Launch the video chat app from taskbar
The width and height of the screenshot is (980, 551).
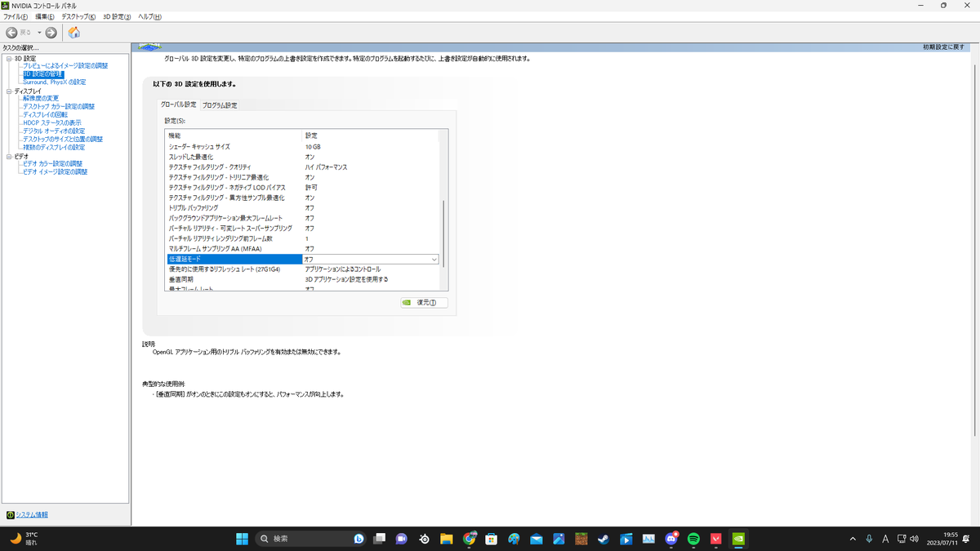coord(402,539)
